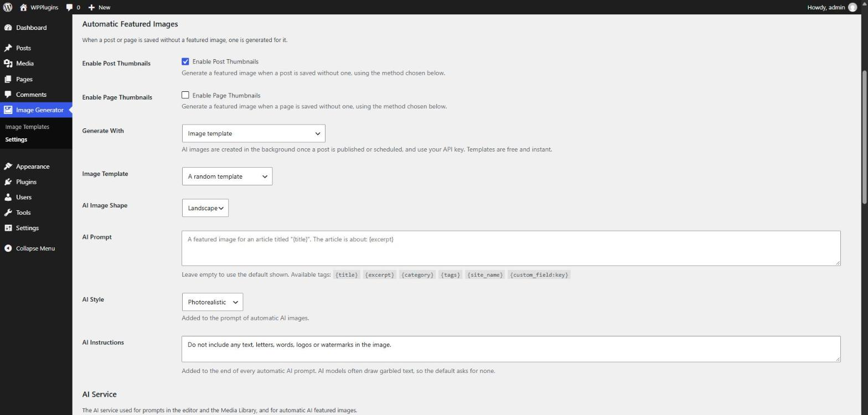Viewport: 868px width, 415px height.
Task: Click the New link in admin bar
Action: (104, 7)
